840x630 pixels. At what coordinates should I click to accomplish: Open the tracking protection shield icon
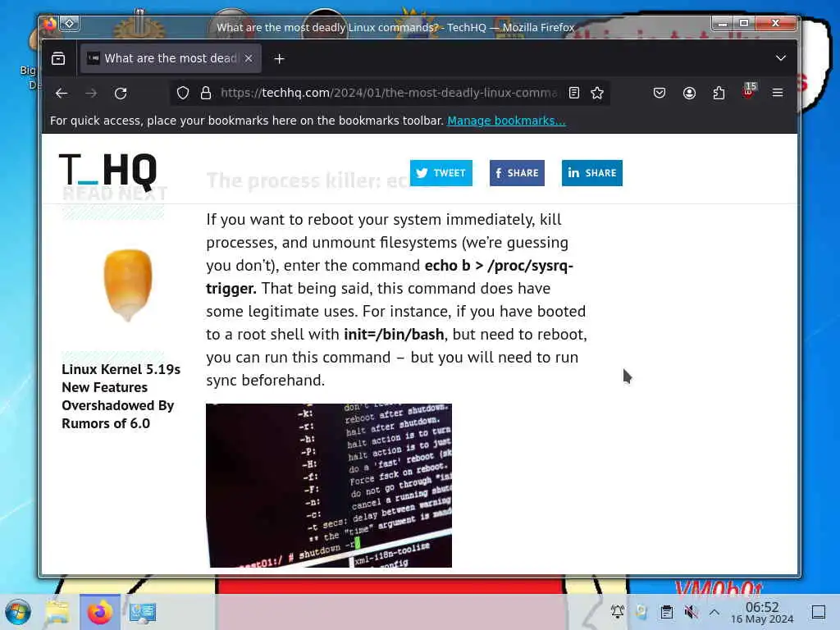[x=183, y=94]
